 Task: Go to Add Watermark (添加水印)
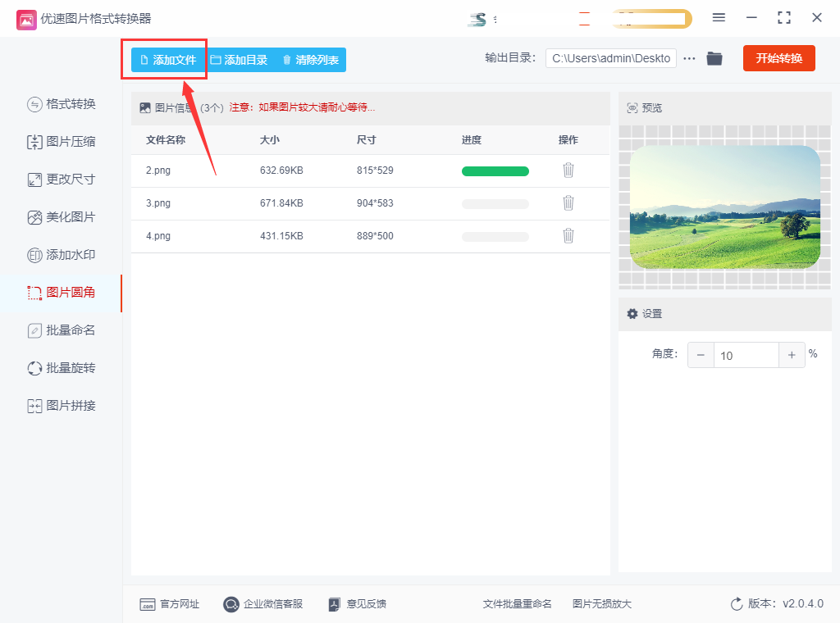click(61, 255)
